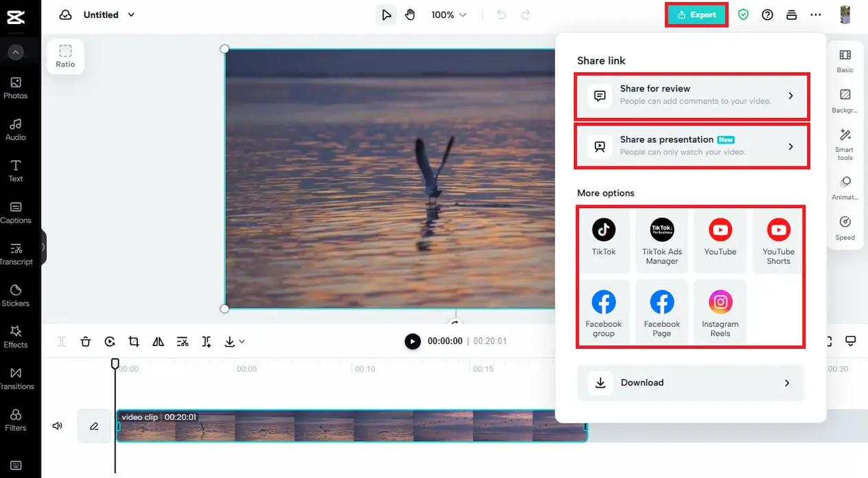Image resolution: width=868 pixels, height=478 pixels.
Task: Open the Captions panel
Action: [15, 212]
